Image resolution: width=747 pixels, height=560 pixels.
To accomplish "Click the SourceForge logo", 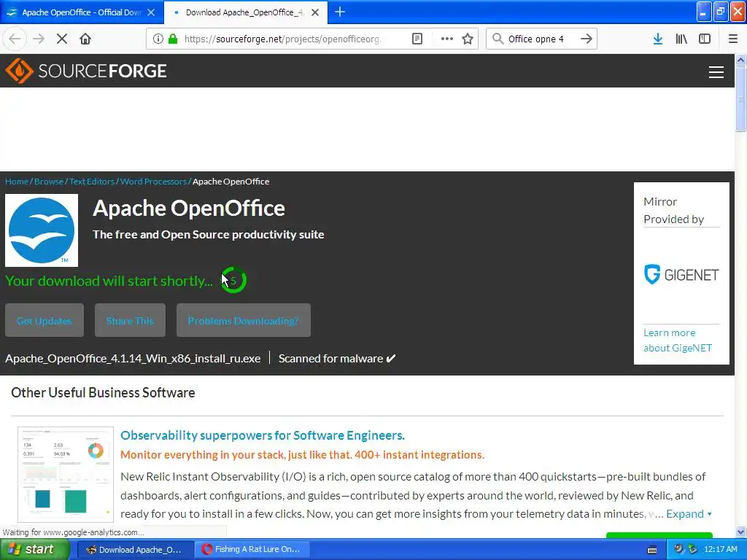I will (86, 71).
